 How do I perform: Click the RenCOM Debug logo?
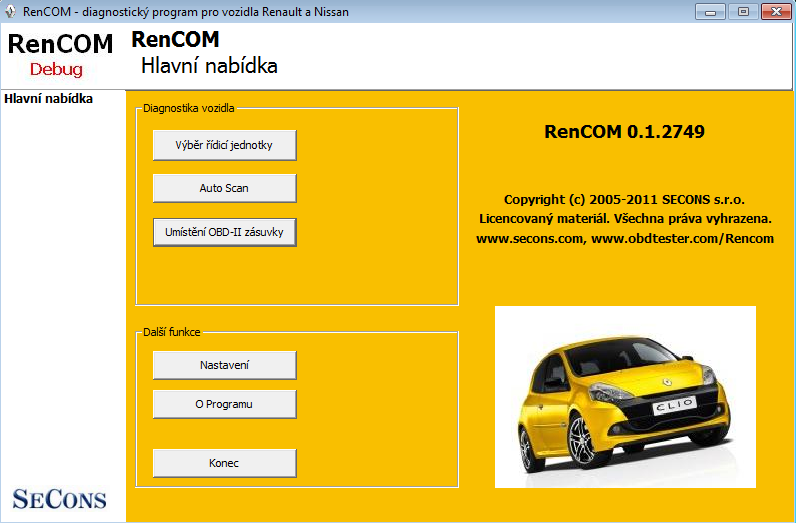60,55
